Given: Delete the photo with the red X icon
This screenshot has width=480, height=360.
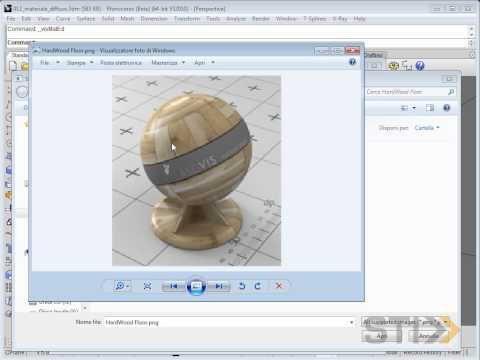Looking at the screenshot, I should [x=279, y=286].
